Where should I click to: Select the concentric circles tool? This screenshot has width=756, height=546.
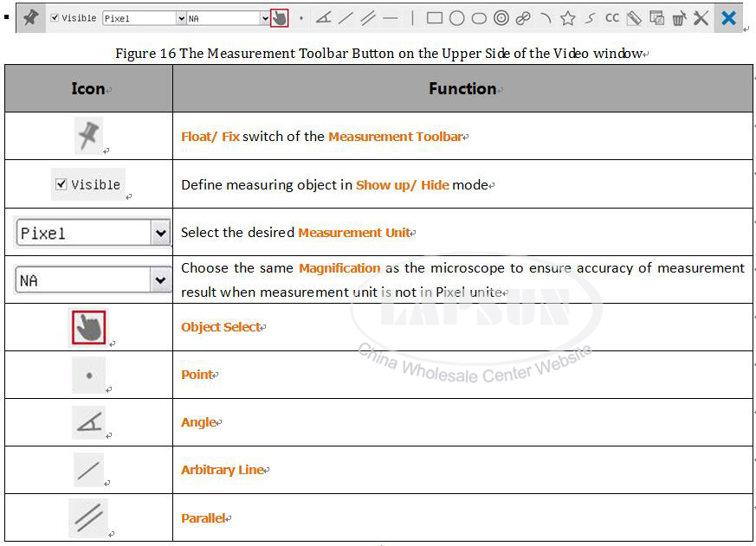pyautogui.click(x=501, y=18)
